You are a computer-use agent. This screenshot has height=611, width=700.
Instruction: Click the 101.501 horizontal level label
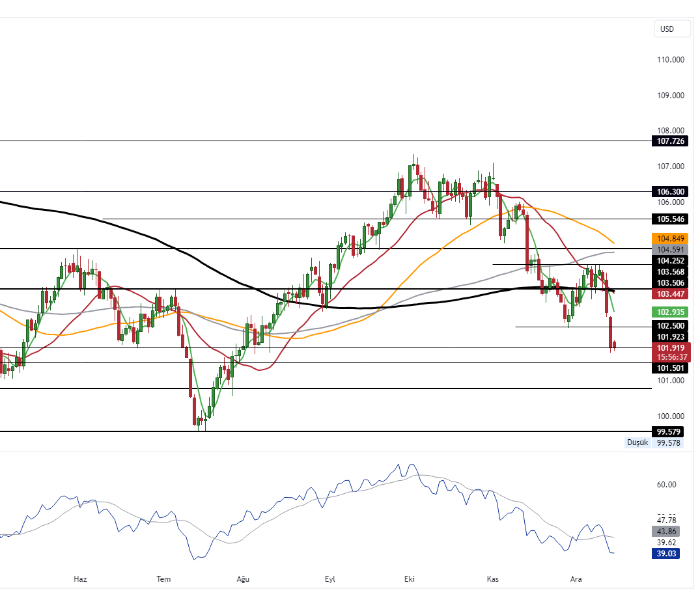(671, 368)
